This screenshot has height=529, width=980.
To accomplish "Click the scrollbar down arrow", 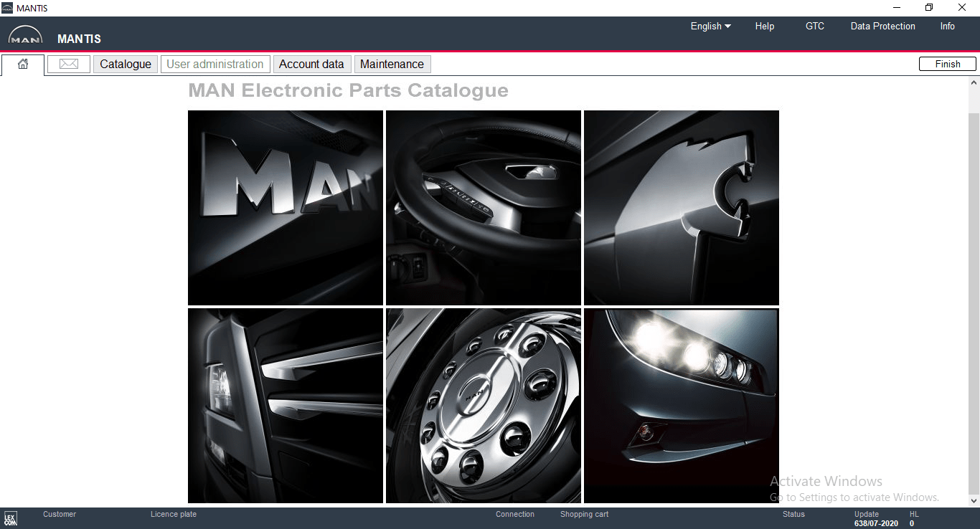I will [974, 501].
